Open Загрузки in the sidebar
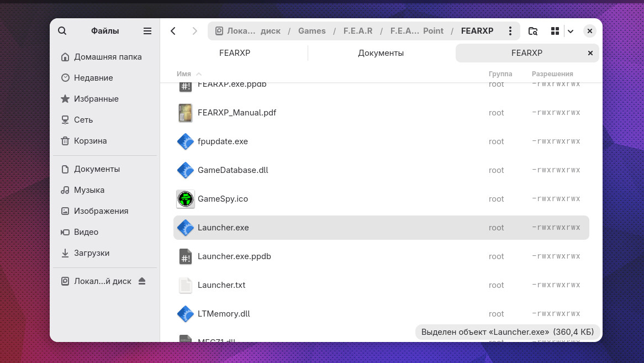Image resolution: width=644 pixels, height=363 pixels. tap(92, 253)
